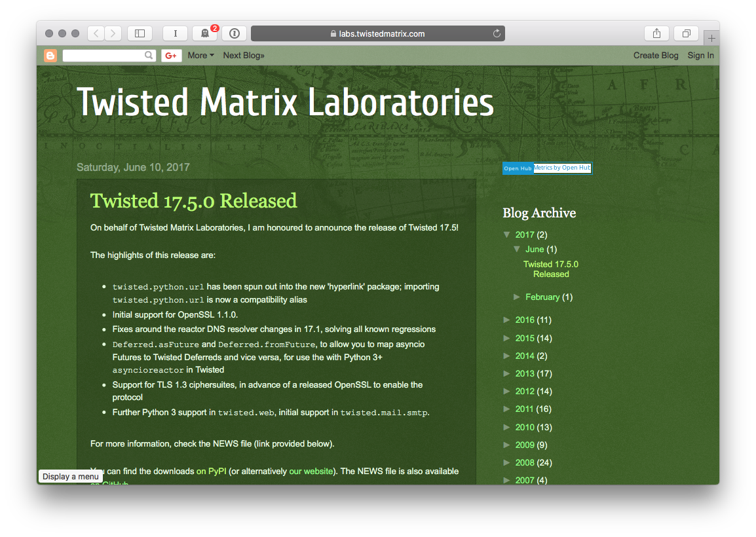Collapse the June archive triangle
756x537 pixels.
(517, 249)
